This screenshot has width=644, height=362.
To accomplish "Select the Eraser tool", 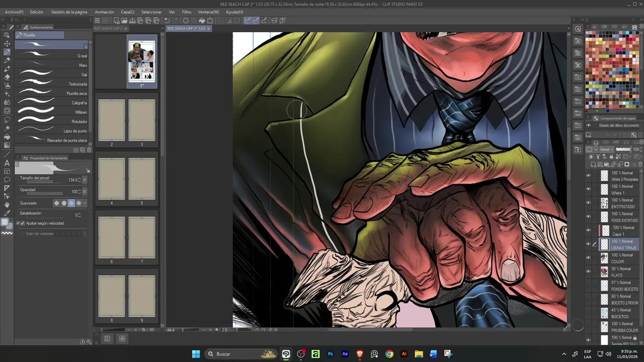I will click(7, 77).
